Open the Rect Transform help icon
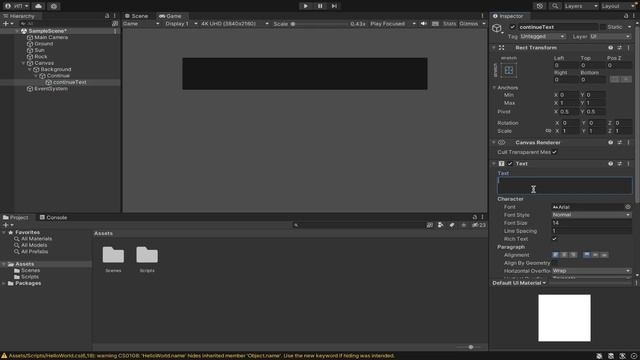The width and height of the screenshot is (640, 360). coord(611,48)
